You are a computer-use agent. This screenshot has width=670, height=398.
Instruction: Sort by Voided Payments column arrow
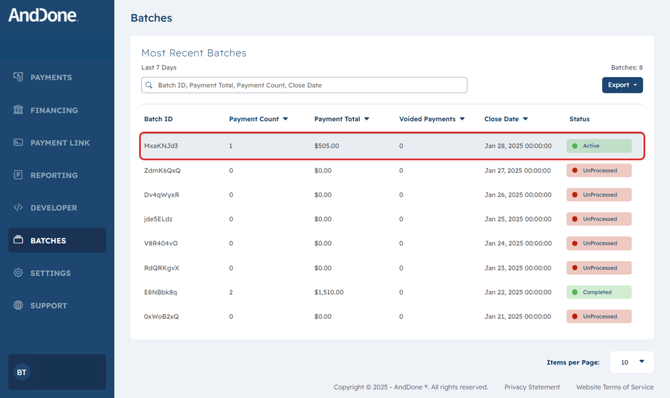[x=462, y=119]
